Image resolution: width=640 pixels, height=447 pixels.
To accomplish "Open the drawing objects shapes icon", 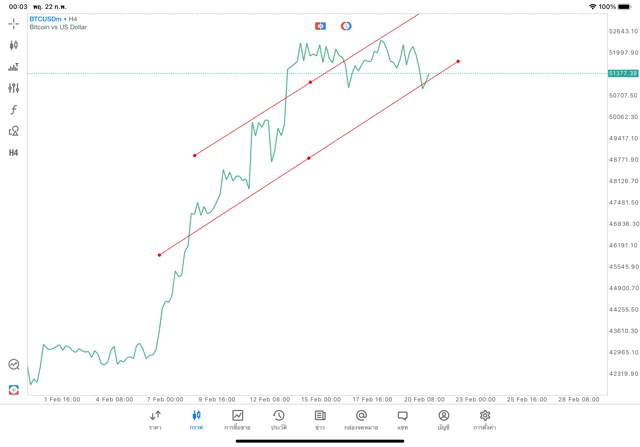I will point(14,131).
